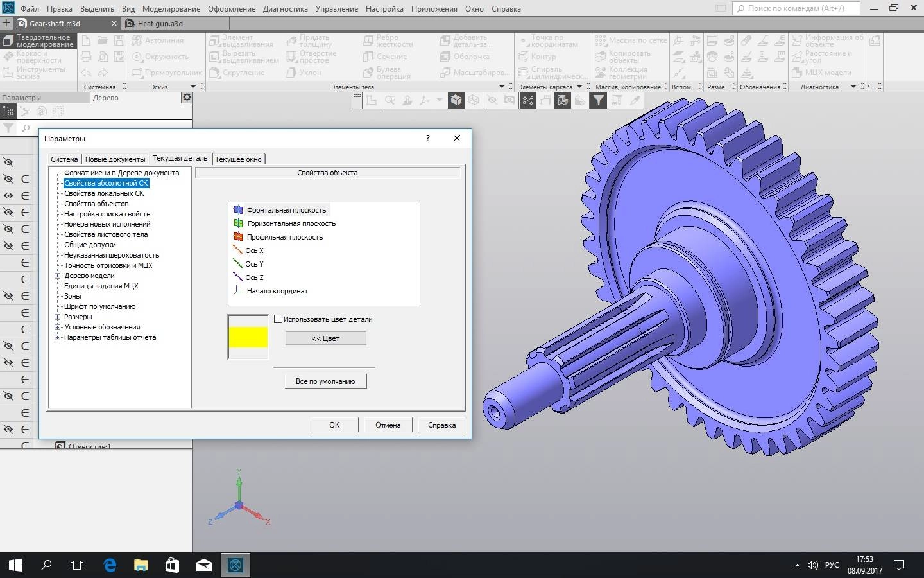
Task: Toggle the funnel filter in view toolbar
Action: coord(598,100)
